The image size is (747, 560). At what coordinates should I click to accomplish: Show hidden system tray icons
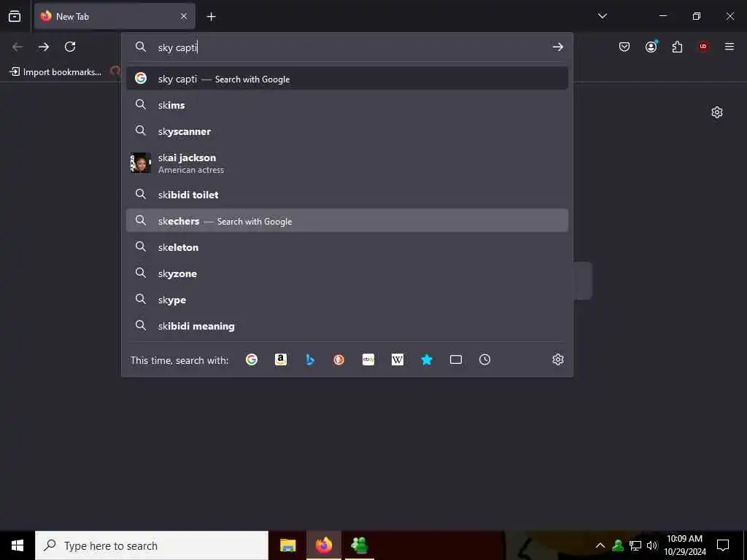click(600, 545)
